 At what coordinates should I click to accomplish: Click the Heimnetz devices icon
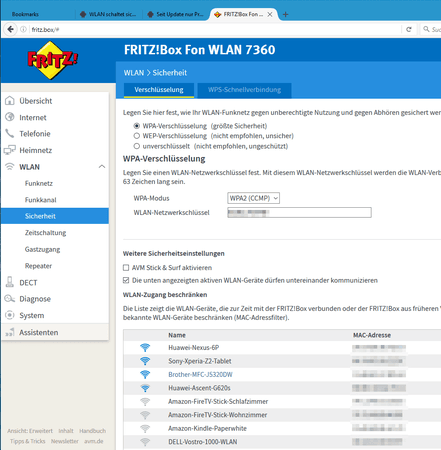click(10, 150)
